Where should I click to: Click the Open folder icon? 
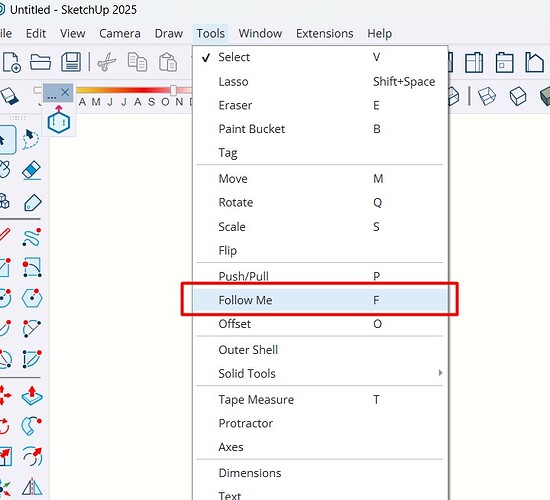tap(40, 62)
